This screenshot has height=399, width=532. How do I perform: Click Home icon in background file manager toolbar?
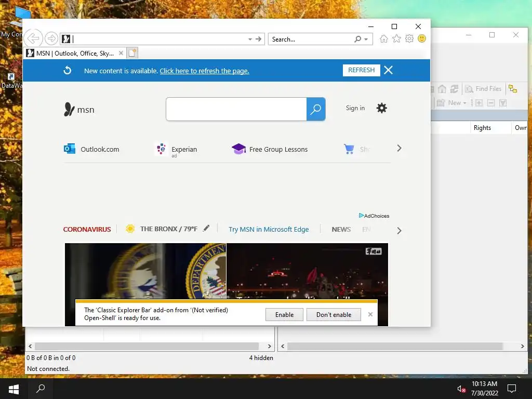pos(442,89)
